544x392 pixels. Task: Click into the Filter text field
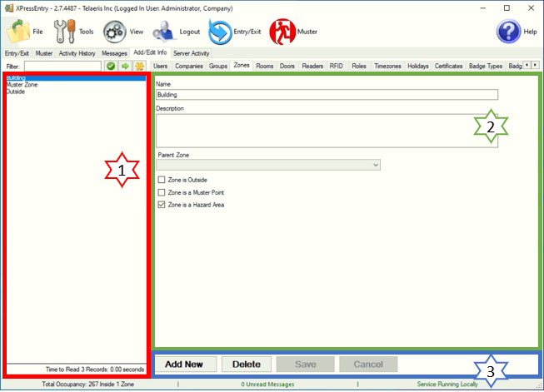[62, 66]
